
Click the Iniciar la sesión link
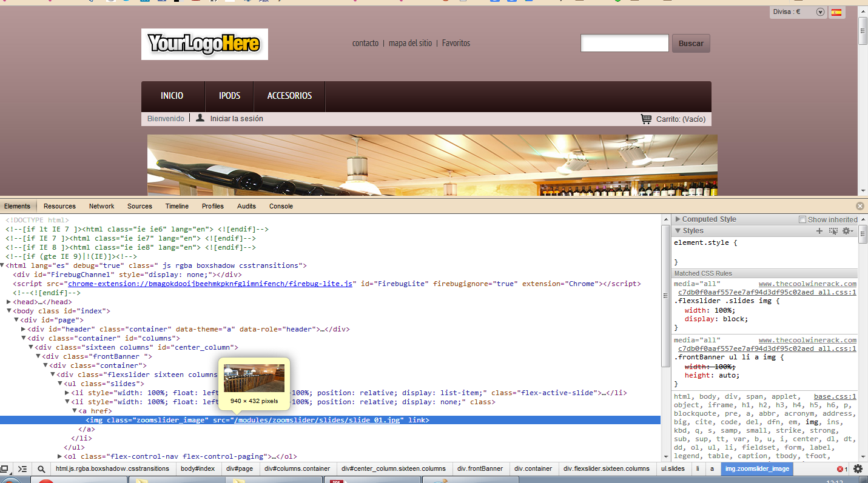[237, 119]
